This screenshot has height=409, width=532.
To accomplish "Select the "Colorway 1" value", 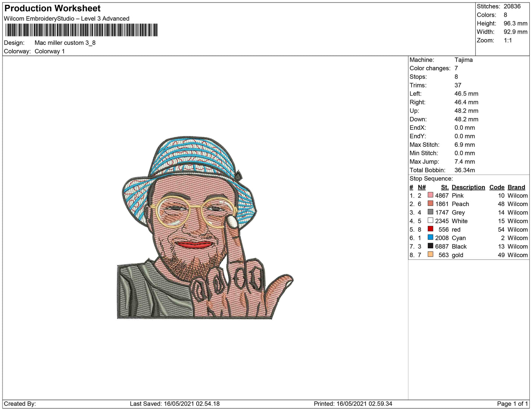I will [x=50, y=51].
